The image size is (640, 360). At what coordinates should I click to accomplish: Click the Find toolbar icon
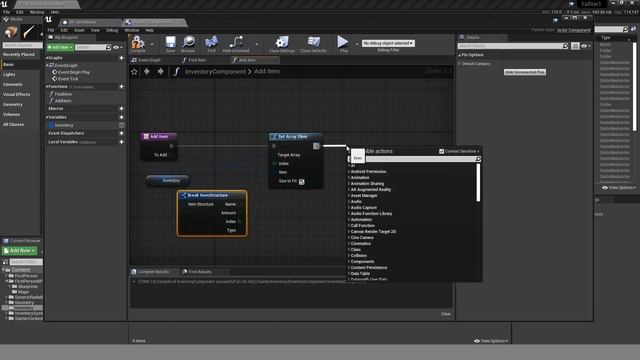tap(211, 42)
